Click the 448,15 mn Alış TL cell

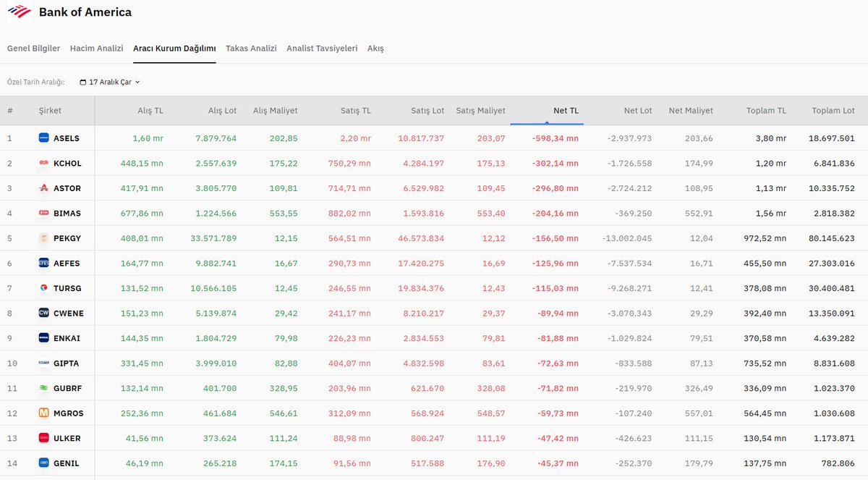142,164
